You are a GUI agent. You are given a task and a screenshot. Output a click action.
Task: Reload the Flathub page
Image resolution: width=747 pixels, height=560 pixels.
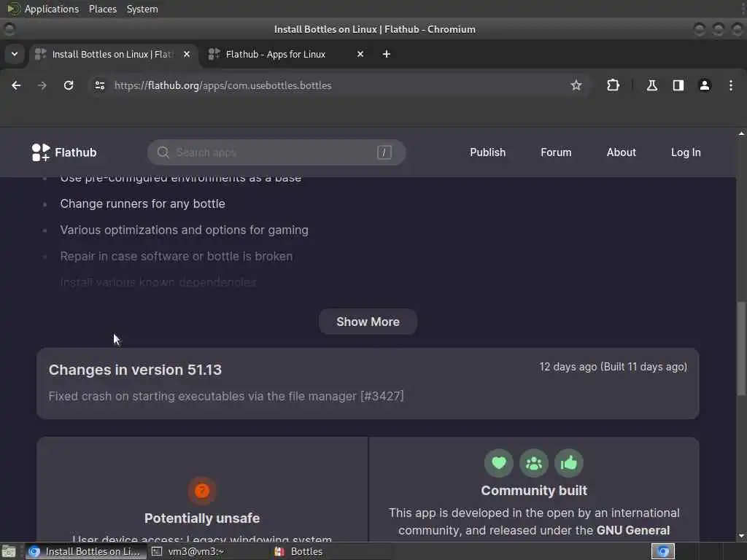pos(69,85)
